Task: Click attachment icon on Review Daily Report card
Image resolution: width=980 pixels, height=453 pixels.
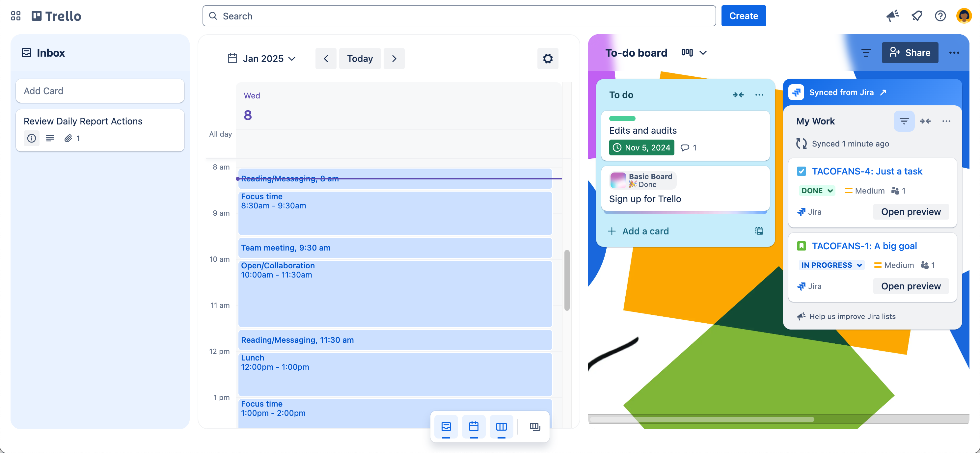Action: [x=68, y=139]
